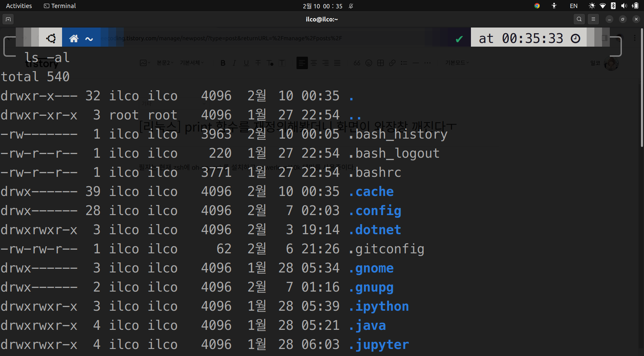Click the .bash_logout file name
644x356 pixels.
394,153
